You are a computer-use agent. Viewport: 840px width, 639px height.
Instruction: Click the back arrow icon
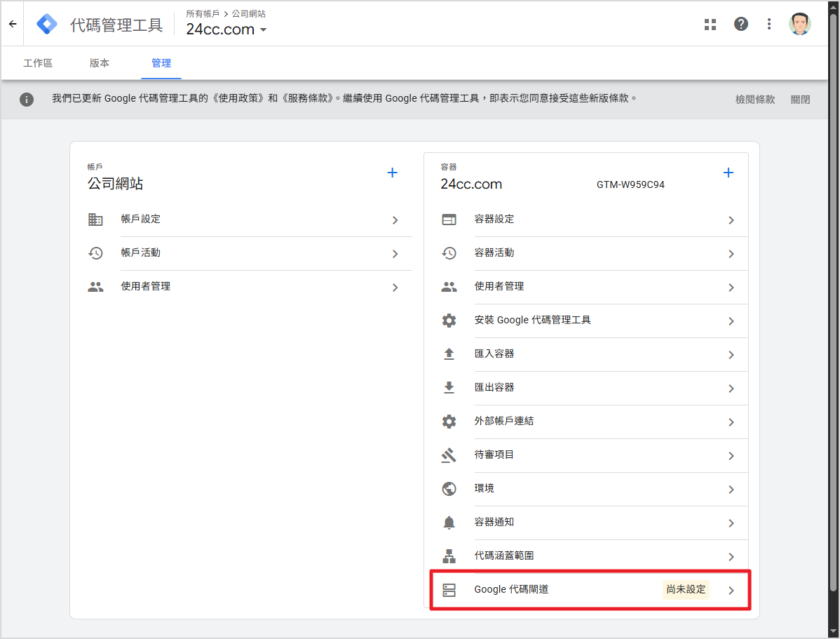pyautogui.click(x=13, y=24)
